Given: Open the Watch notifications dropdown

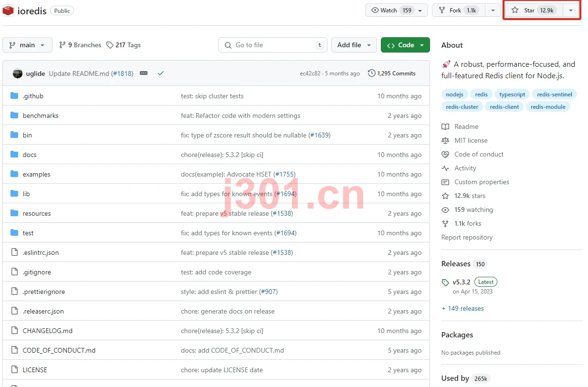Looking at the screenshot, I should point(396,10).
